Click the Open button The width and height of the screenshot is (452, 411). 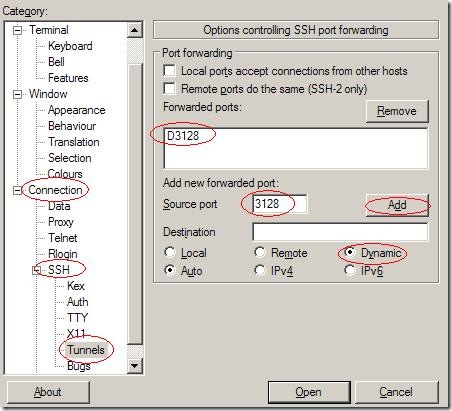pos(309,392)
